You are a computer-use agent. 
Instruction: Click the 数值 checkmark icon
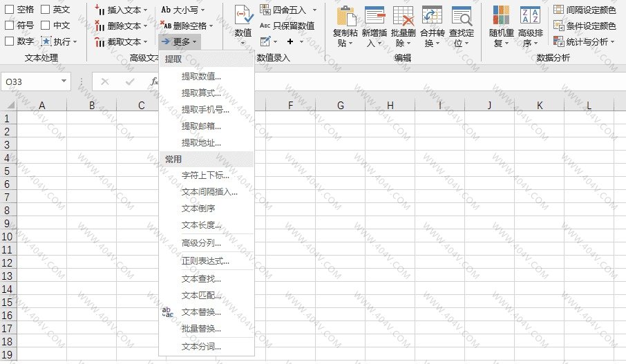click(243, 16)
